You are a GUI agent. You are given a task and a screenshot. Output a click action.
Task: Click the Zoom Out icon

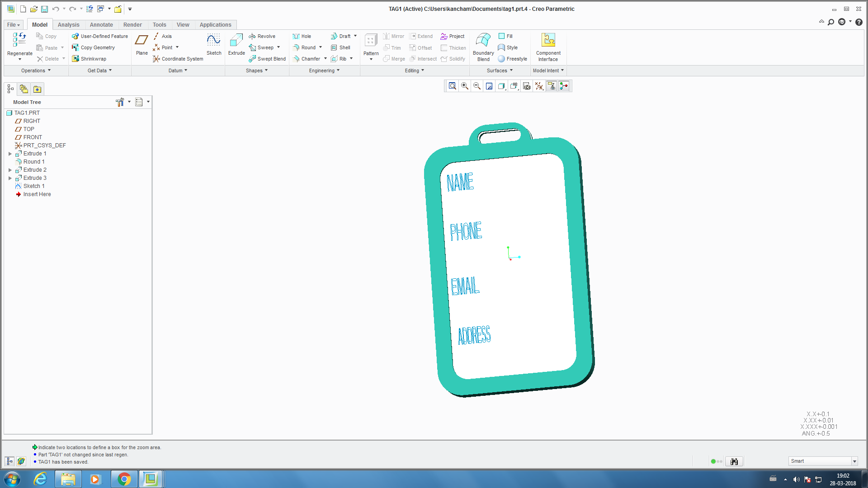[476, 86]
